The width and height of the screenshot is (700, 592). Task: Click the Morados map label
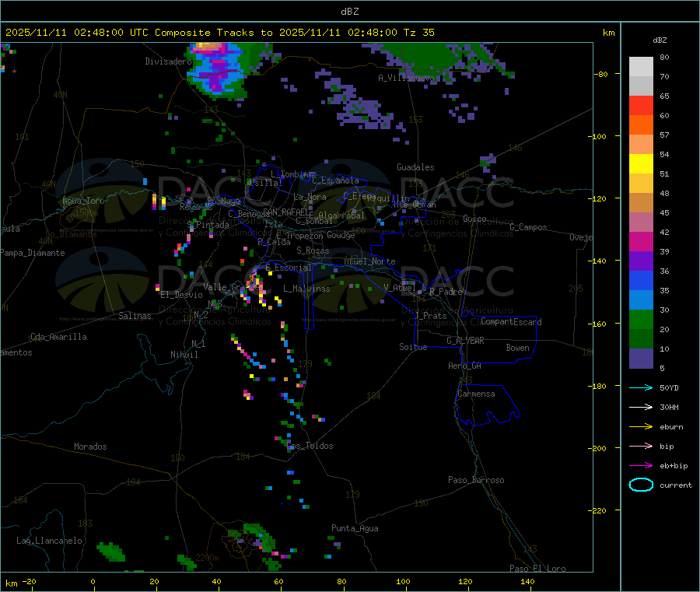(90, 447)
